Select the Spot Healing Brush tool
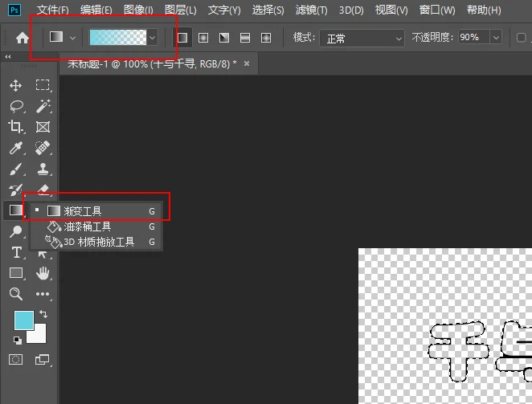This screenshot has height=404, width=532. click(43, 148)
